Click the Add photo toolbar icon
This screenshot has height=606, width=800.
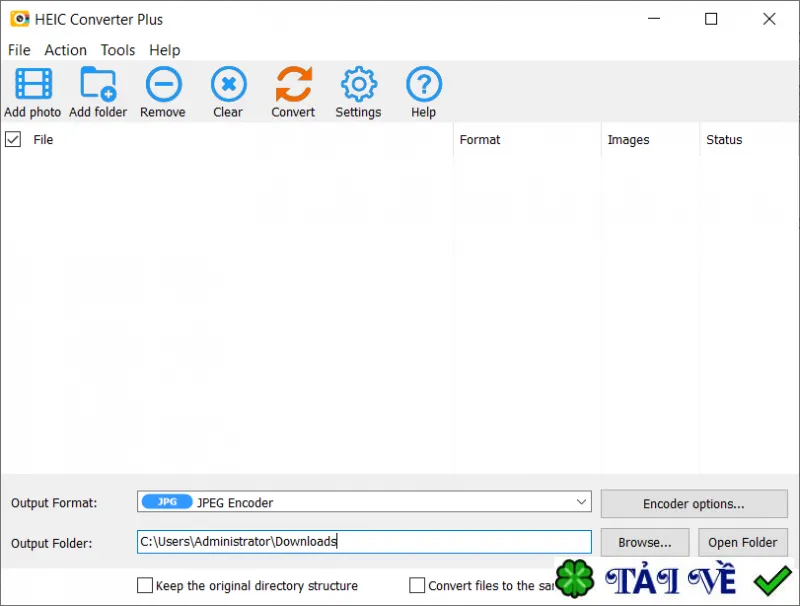pyautogui.click(x=33, y=84)
